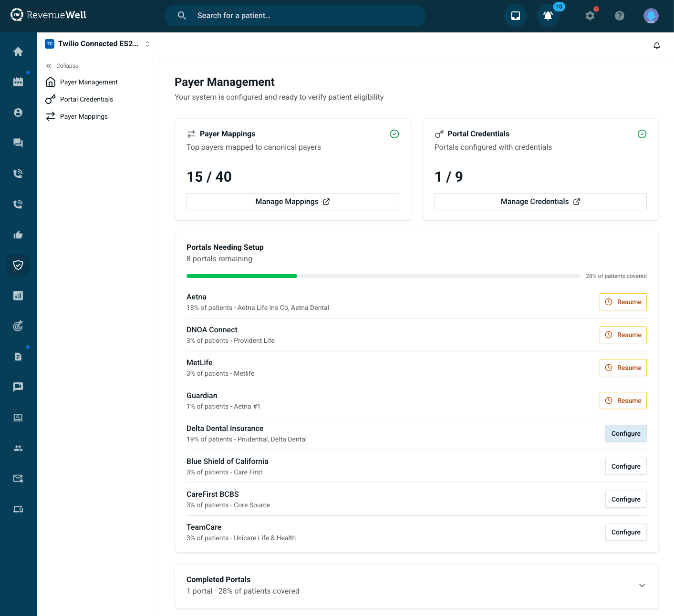Click the help question mark icon
This screenshot has height=616, width=674.
[x=620, y=16]
